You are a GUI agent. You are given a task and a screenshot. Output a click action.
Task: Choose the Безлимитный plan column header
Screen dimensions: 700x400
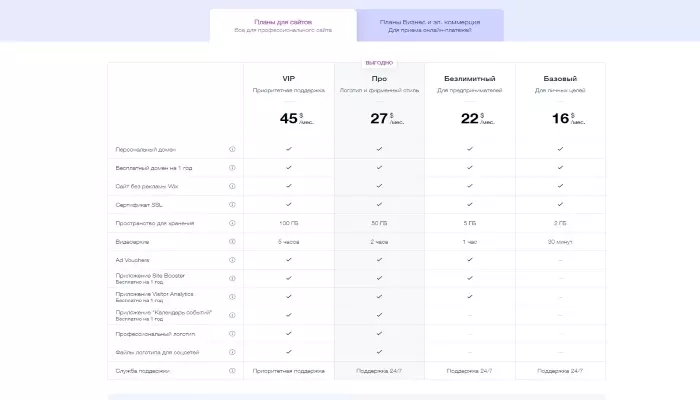[x=470, y=79]
